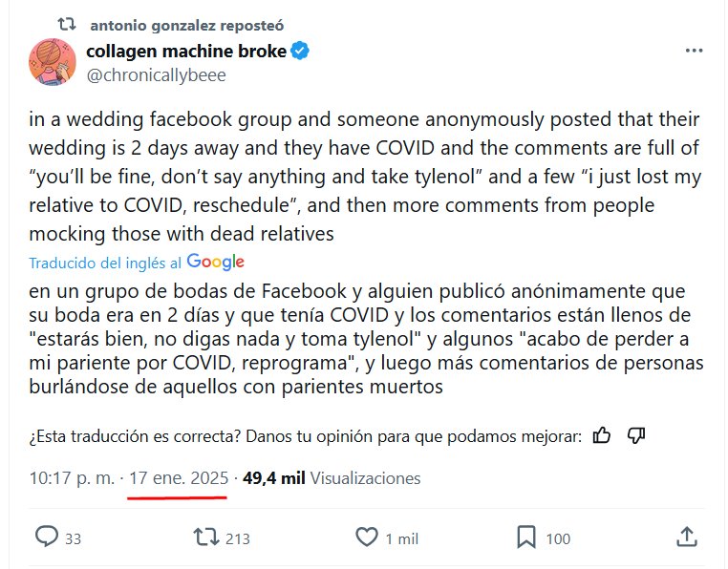
Task: Click the 1 mil likes count
Action: click(401, 538)
